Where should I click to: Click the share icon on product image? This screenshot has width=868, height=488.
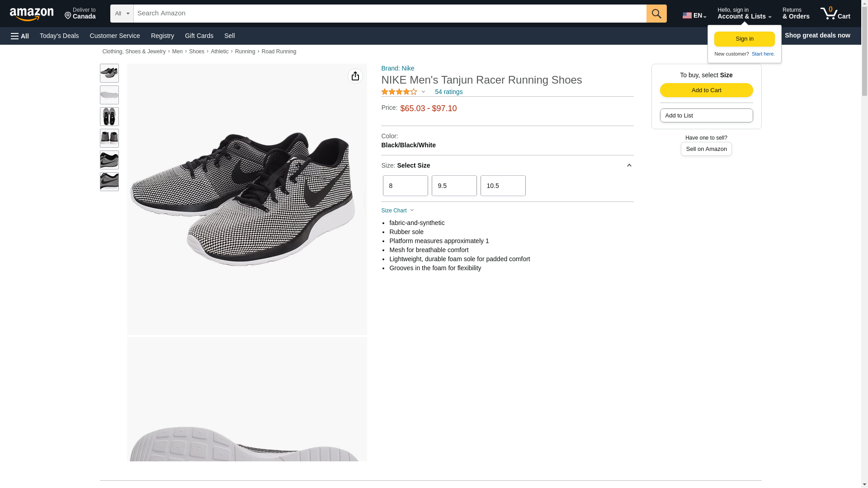(355, 76)
